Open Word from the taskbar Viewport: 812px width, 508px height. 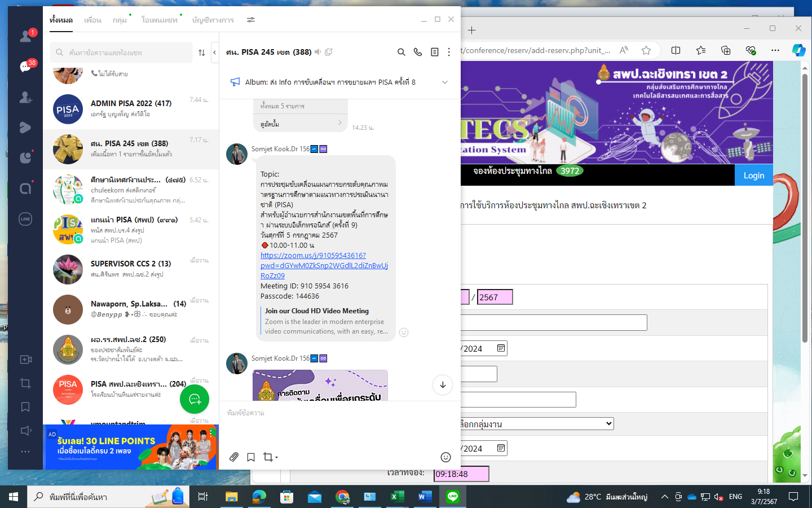pyautogui.click(x=425, y=497)
